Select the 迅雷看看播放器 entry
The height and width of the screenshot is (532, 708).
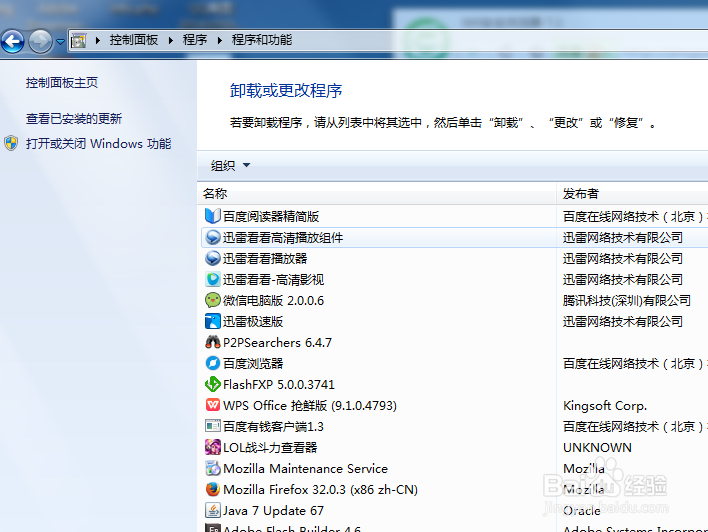pyautogui.click(x=265, y=258)
